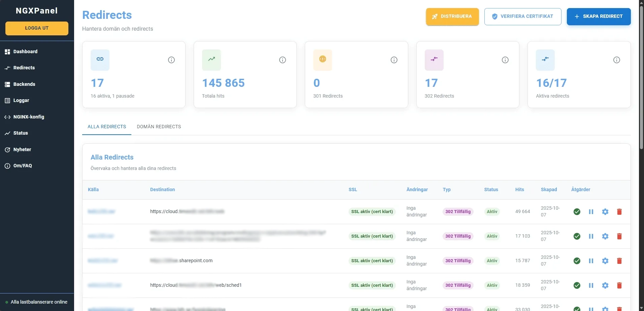Click VERIFIERA CERTIFIKAT button
This screenshot has height=311, width=644.
click(x=523, y=16)
